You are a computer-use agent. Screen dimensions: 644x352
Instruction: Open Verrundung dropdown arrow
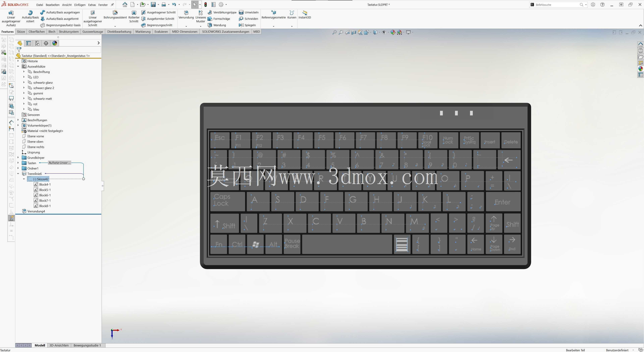pyautogui.click(x=186, y=26)
